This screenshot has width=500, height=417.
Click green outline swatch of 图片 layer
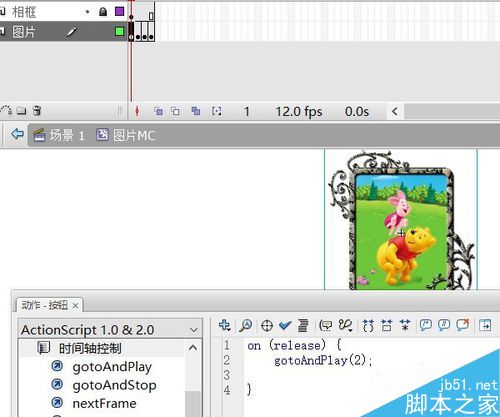pos(119,32)
